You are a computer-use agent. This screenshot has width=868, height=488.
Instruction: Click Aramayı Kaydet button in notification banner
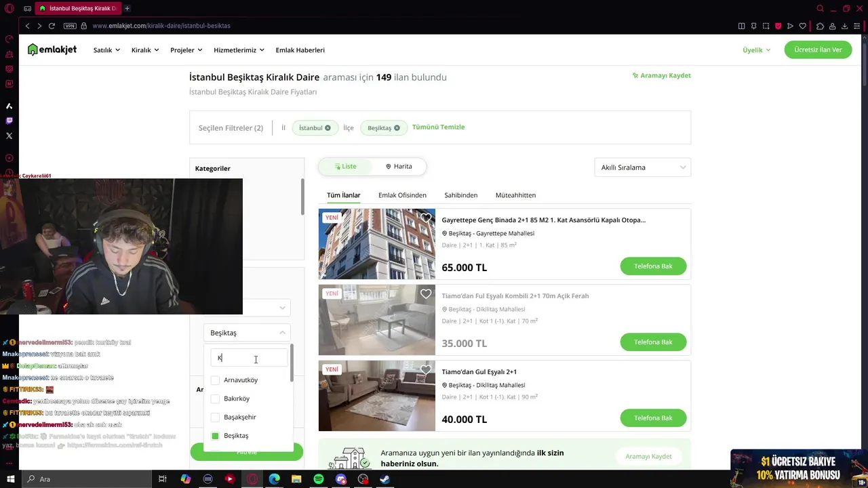pyautogui.click(x=648, y=456)
